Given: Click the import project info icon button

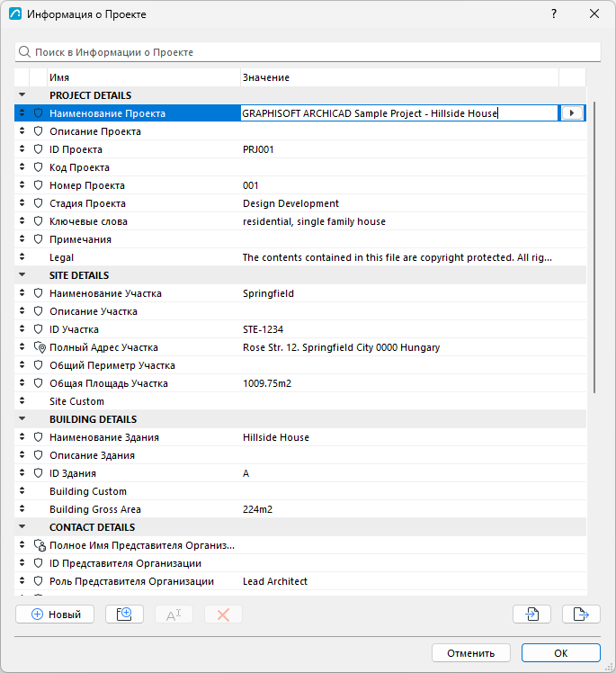Looking at the screenshot, I should tap(532, 615).
